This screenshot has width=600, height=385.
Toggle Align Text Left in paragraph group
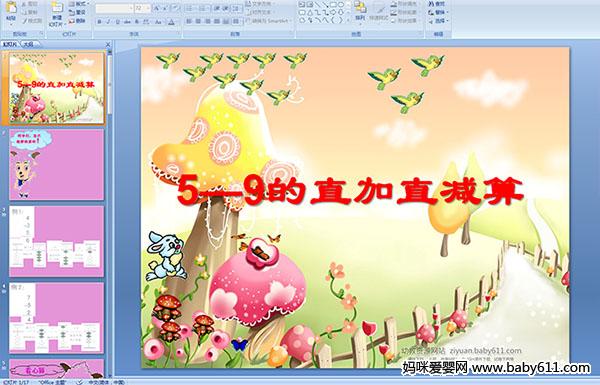click(x=189, y=21)
